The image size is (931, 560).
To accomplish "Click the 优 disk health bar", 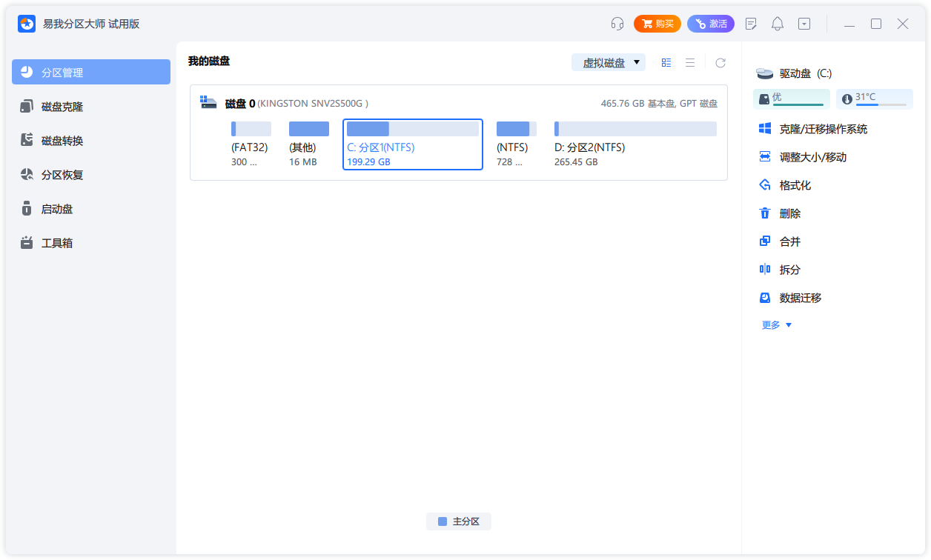I will pyautogui.click(x=792, y=98).
